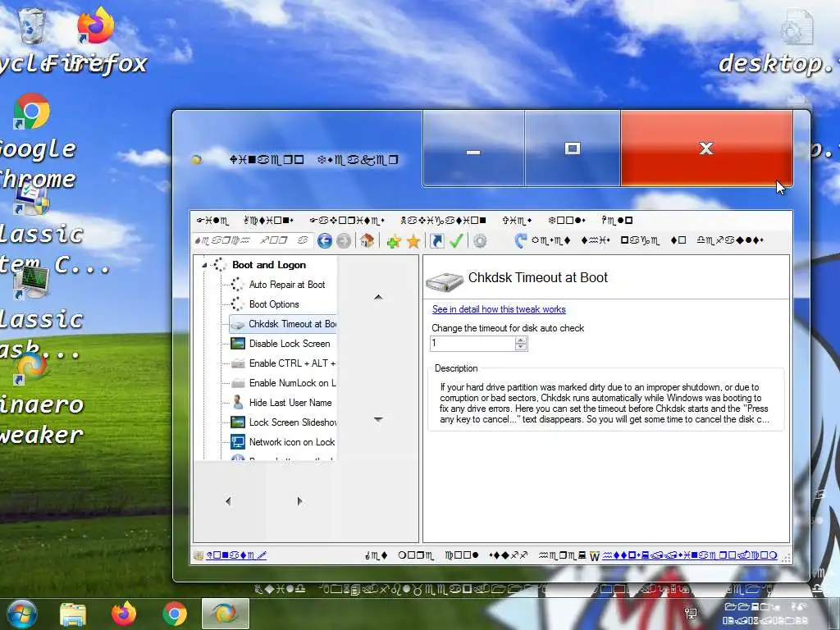Open the 'See in detail how this tweak works' link
Viewport: 840px width, 630px height.
(499, 309)
